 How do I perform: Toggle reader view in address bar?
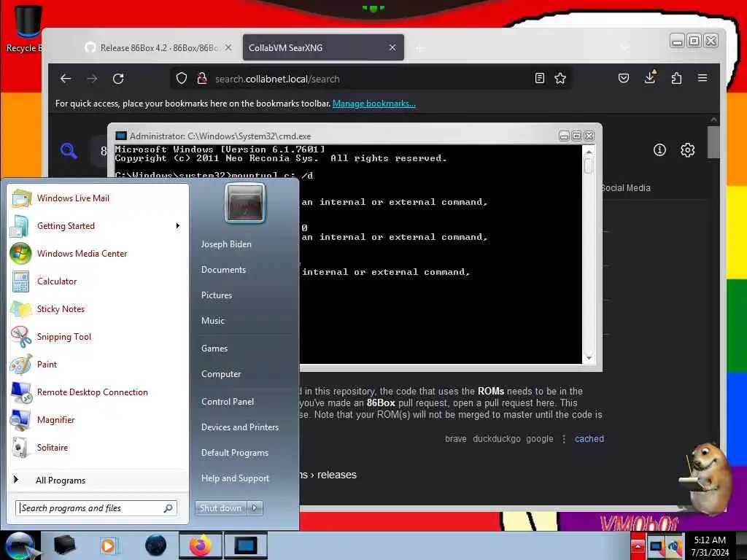[x=540, y=78]
